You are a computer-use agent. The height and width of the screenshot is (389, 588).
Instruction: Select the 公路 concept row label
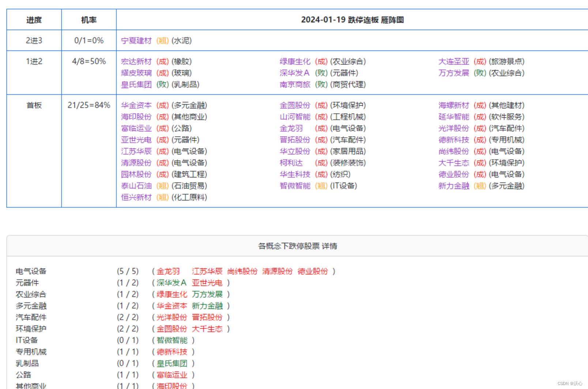point(23,375)
